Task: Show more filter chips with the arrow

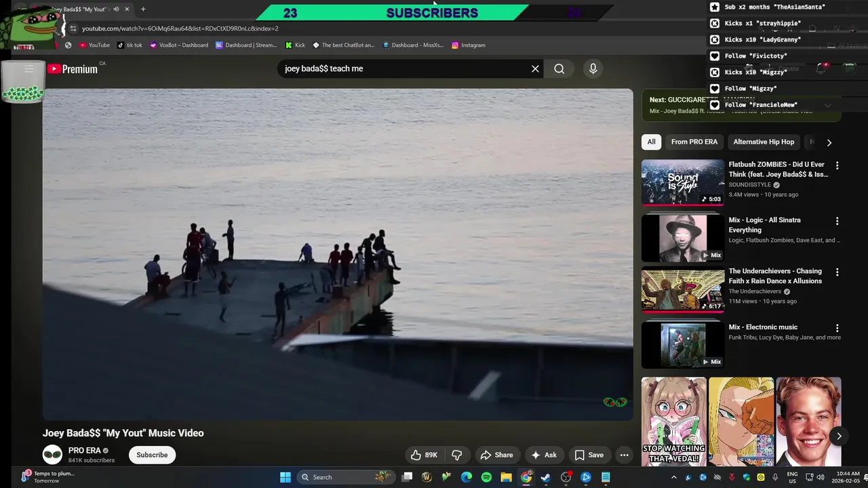Action: (829, 142)
